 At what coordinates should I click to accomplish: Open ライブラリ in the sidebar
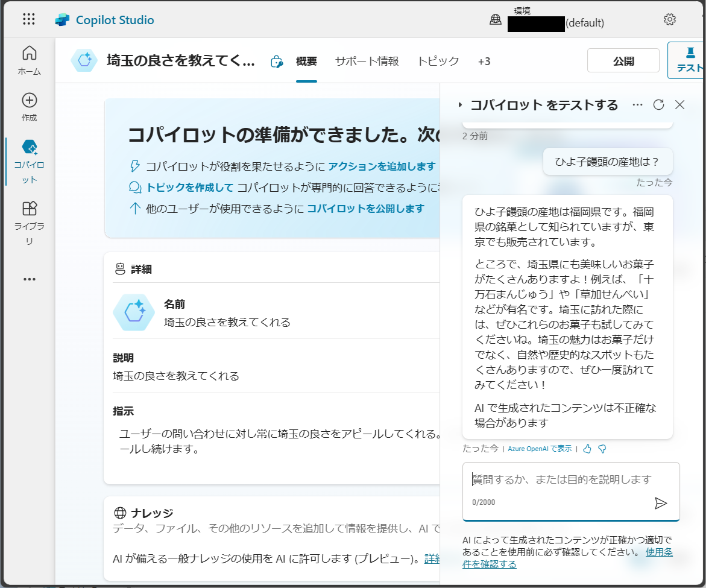30,223
